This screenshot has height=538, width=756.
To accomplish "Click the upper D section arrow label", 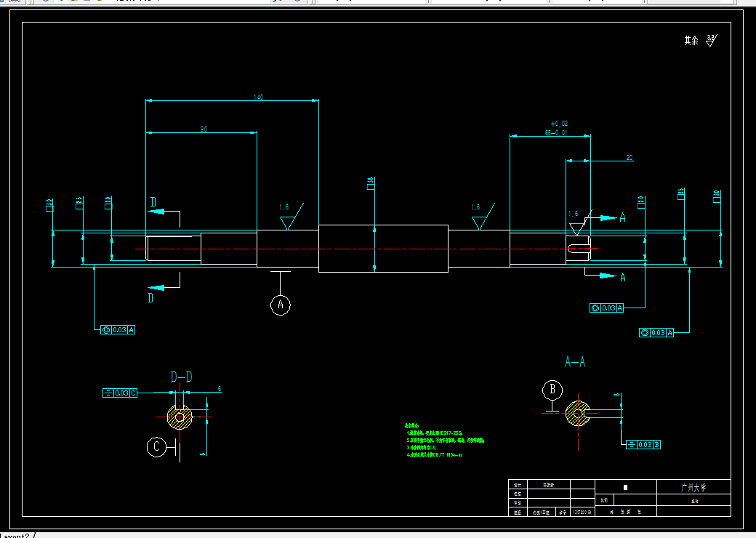I will [153, 202].
